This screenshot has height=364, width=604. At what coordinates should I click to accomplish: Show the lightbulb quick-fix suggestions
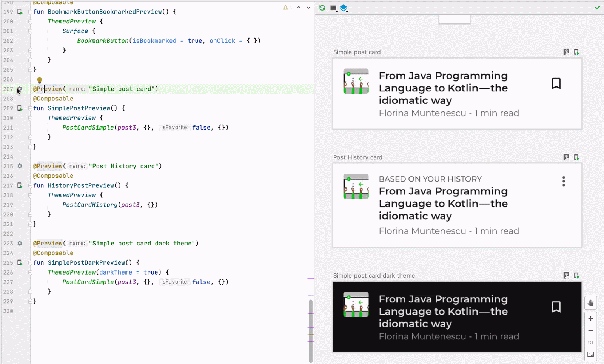tap(39, 80)
